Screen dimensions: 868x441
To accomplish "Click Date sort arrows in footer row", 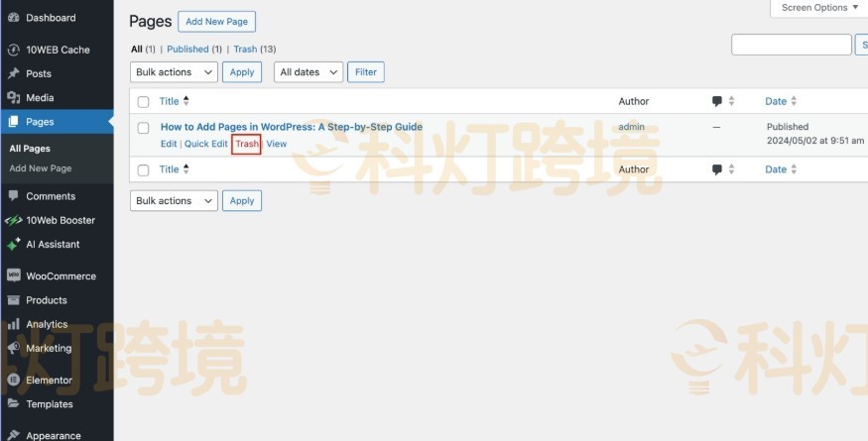I will point(794,169).
